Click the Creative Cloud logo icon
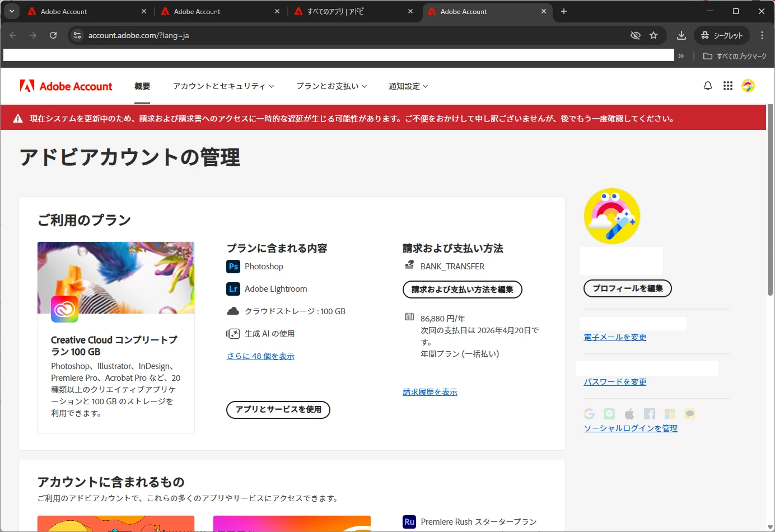 [65, 309]
